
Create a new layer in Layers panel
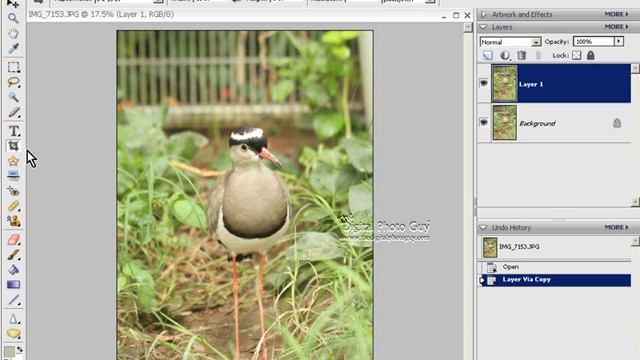coord(488,56)
